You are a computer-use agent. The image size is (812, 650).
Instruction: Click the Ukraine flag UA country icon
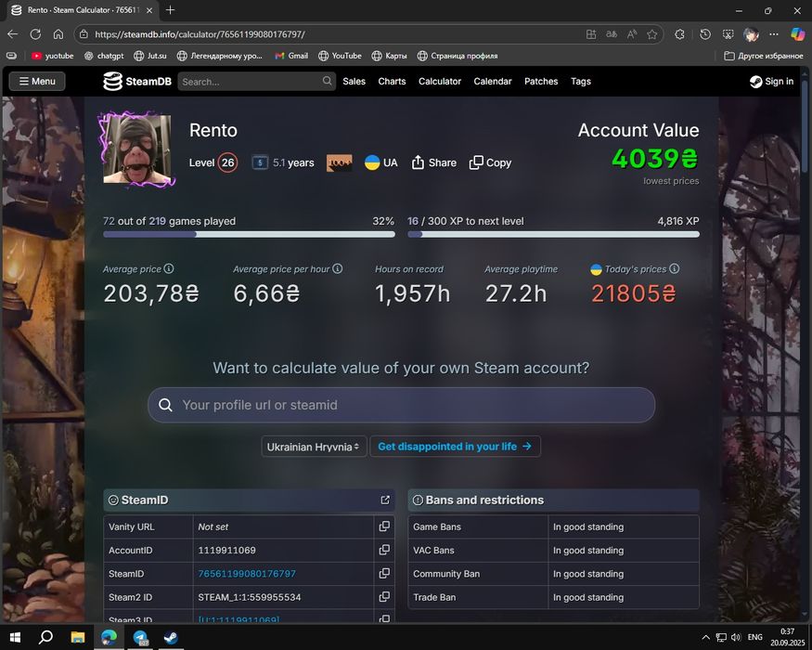[x=372, y=162]
